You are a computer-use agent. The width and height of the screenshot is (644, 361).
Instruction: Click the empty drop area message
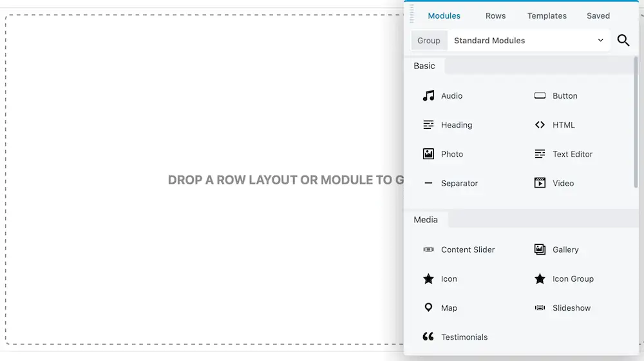pos(286,180)
